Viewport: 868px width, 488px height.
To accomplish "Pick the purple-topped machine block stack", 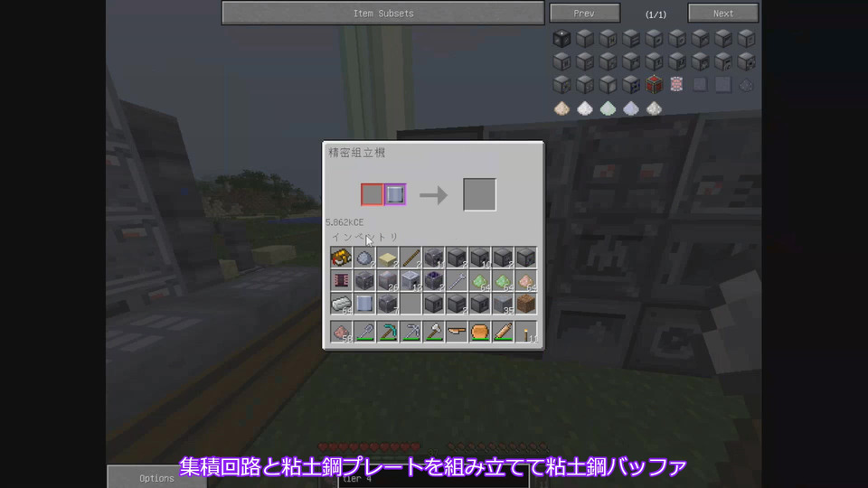I will tap(434, 280).
